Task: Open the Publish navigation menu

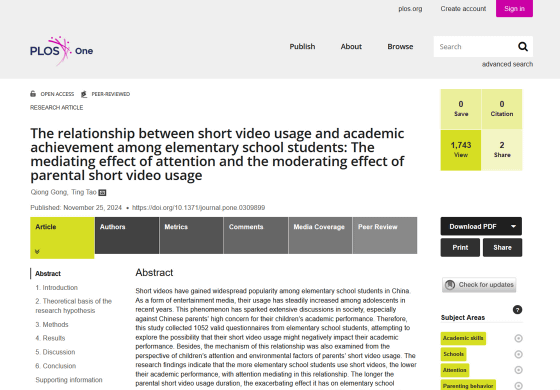Action: 302,46
